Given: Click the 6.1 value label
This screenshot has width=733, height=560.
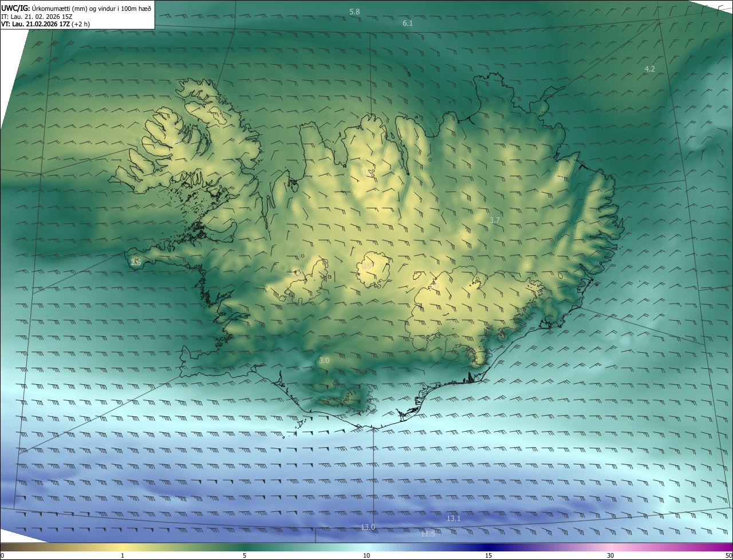Looking at the screenshot, I should tap(408, 23).
